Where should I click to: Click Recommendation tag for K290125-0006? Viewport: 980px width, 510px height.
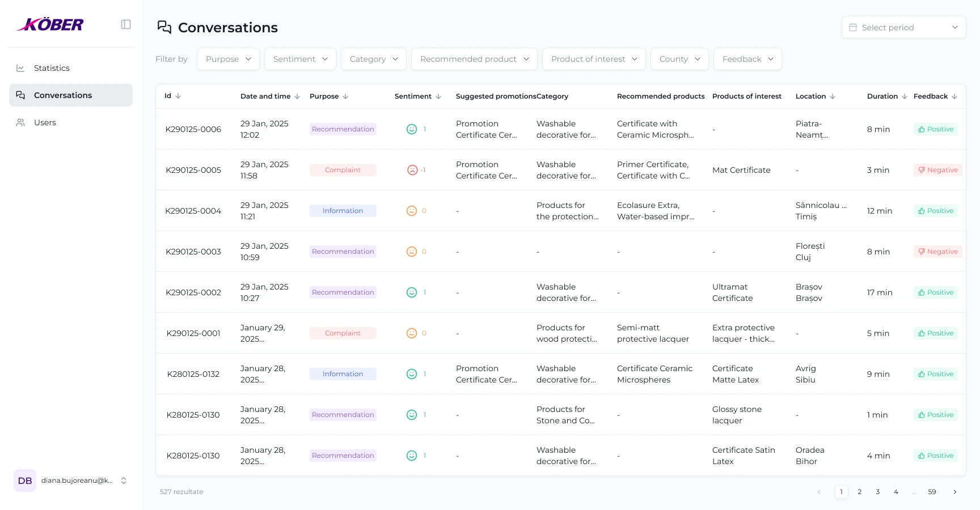[x=343, y=129]
